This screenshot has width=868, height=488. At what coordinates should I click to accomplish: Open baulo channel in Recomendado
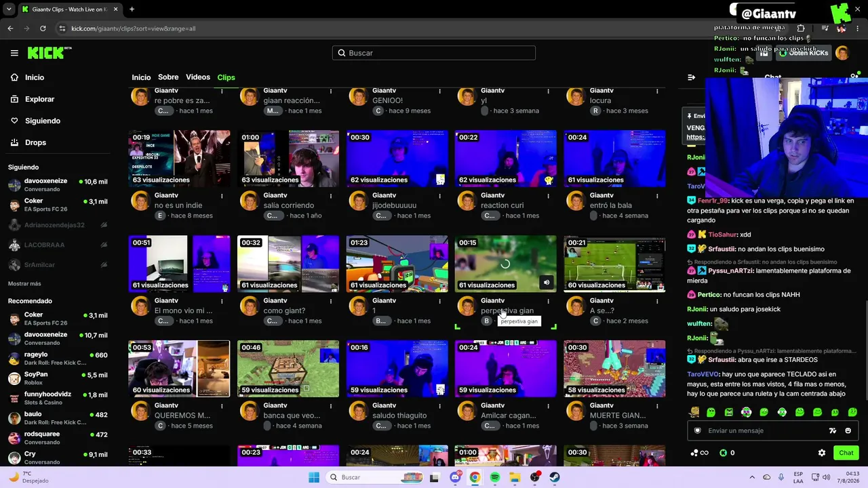(58, 418)
